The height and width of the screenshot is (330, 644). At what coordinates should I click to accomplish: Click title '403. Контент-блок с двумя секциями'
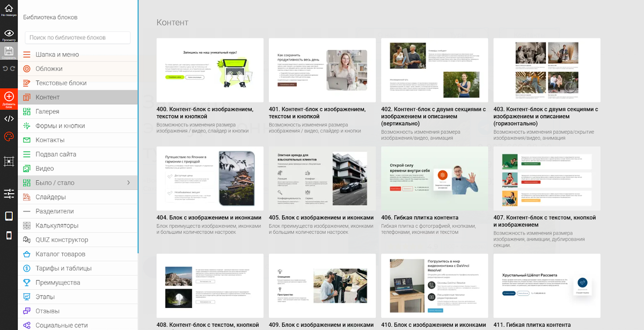(545, 116)
